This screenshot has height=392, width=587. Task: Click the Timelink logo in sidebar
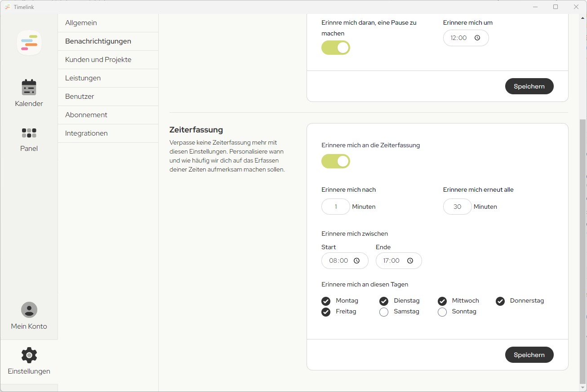coord(29,43)
